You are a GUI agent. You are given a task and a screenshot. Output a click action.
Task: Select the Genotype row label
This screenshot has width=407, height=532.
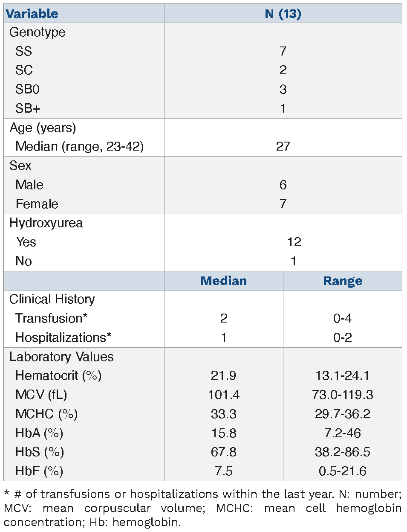point(38,32)
